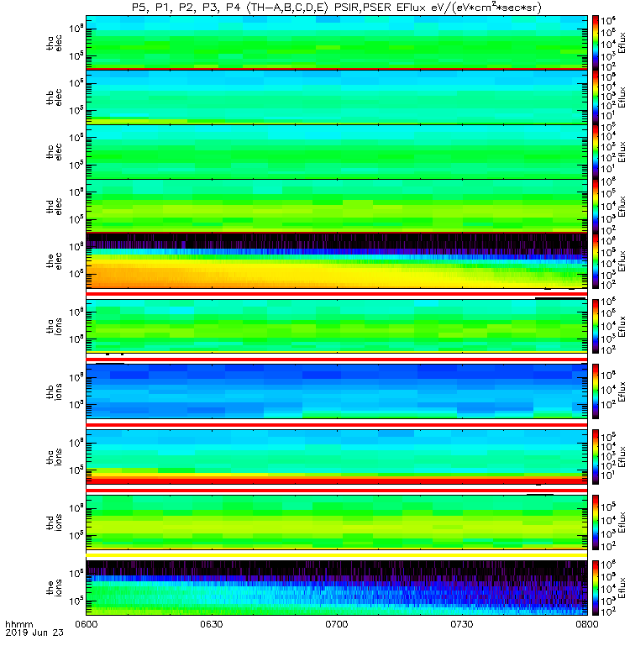Click inside the thd elec spectrogram panel
Viewport: 630px width, 672px height.
click(x=337, y=207)
